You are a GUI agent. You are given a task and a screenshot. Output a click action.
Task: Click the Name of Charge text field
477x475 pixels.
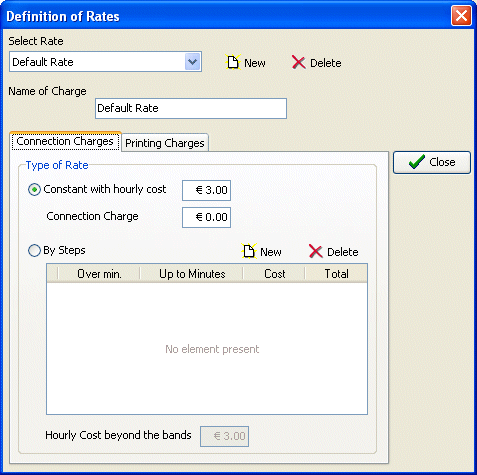click(191, 108)
